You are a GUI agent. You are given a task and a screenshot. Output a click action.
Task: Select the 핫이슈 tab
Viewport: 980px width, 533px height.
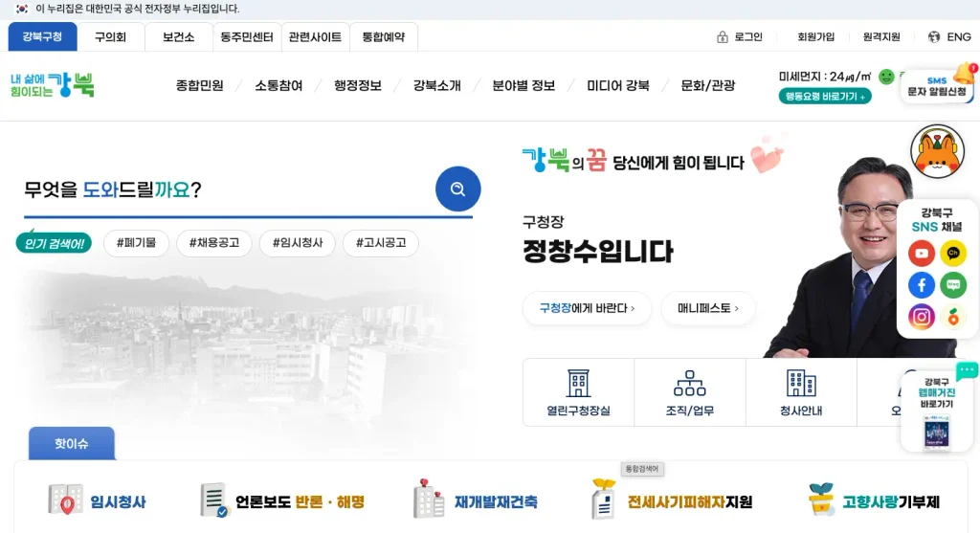click(71, 444)
